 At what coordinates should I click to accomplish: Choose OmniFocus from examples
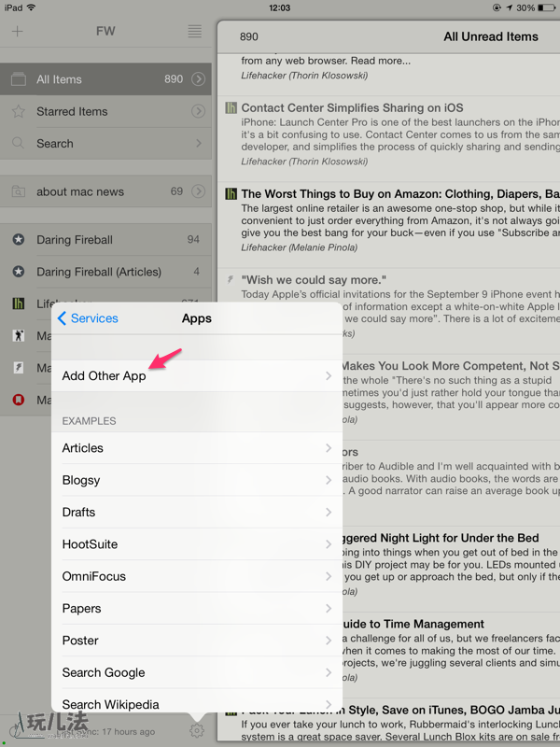(x=197, y=576)
